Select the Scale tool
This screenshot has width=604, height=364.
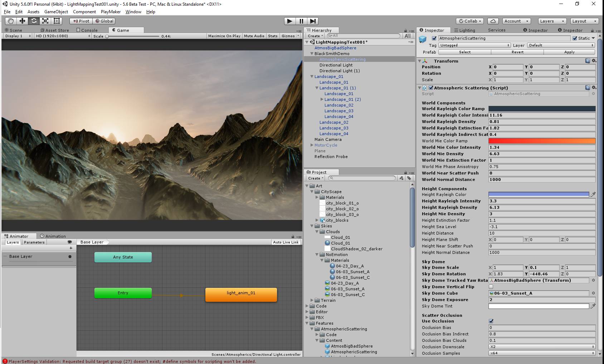click(x=45, y=21)
